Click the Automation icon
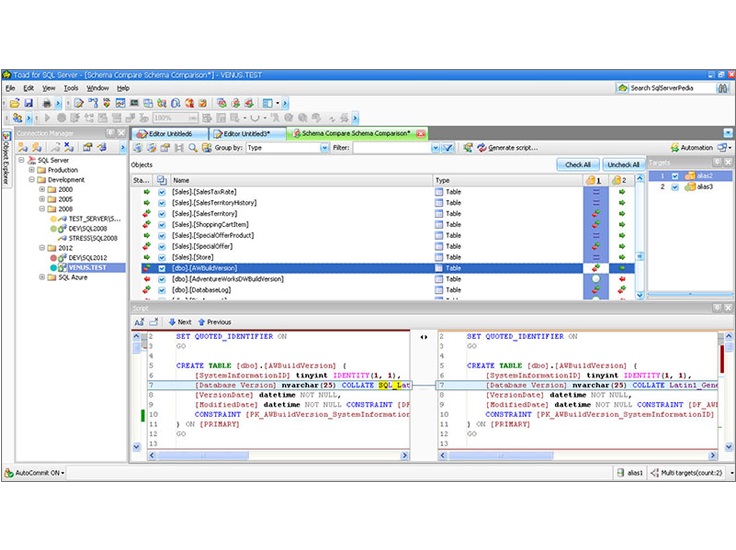This screenshot has width=736, height=550. 675,148
